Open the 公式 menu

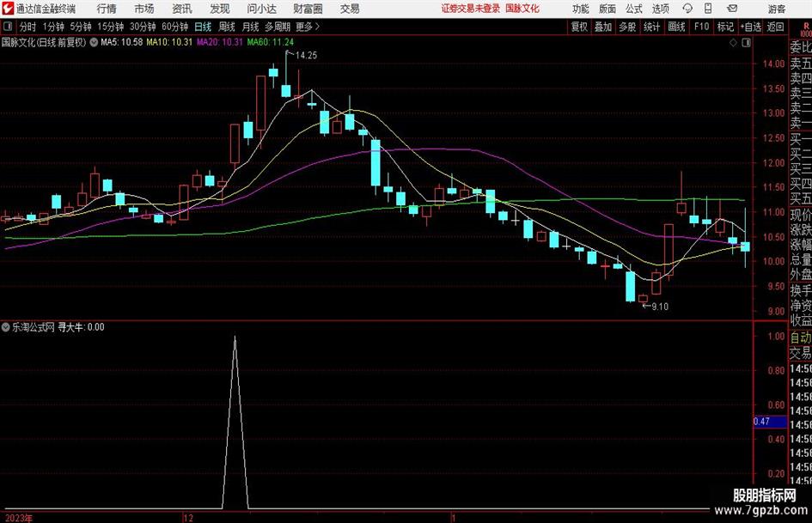[x=634, y=9]
